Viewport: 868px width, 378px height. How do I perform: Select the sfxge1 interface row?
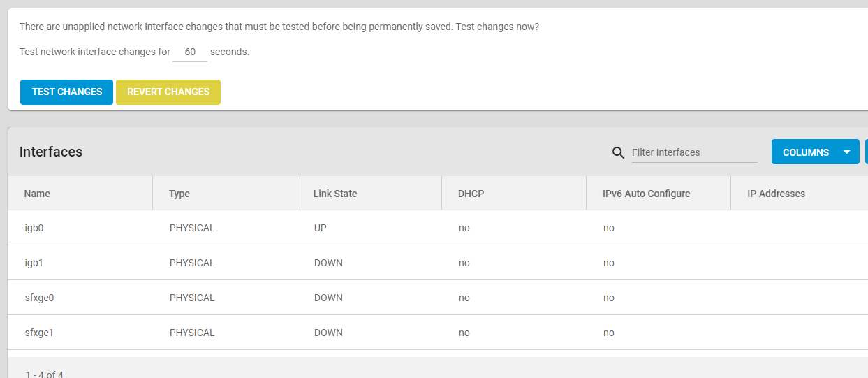(x=438, y=333)
